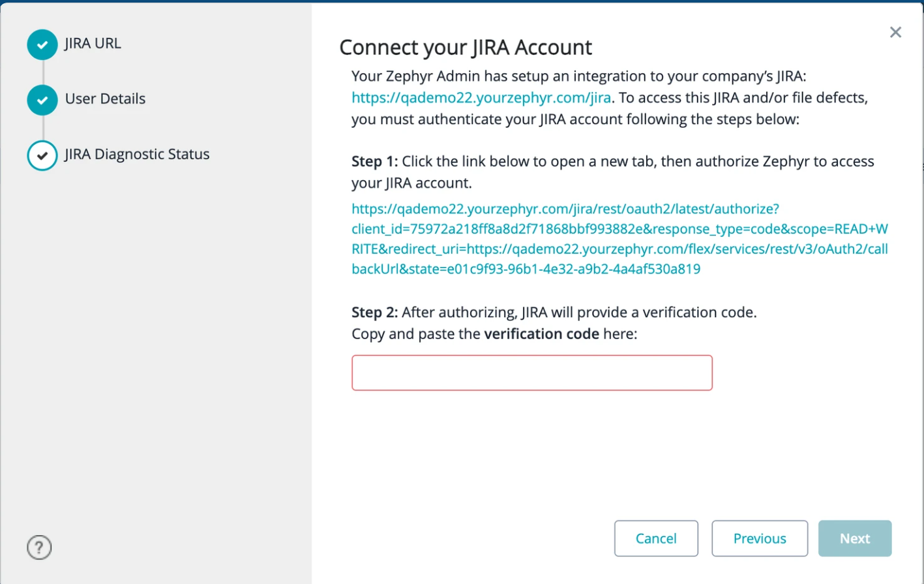Focus the verification code input field

[x=531, y=373]
